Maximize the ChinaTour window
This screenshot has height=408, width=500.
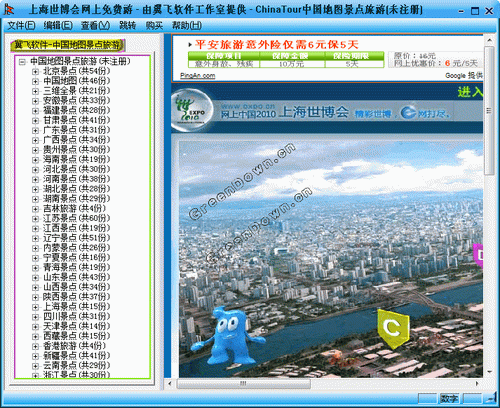(475, 11)
